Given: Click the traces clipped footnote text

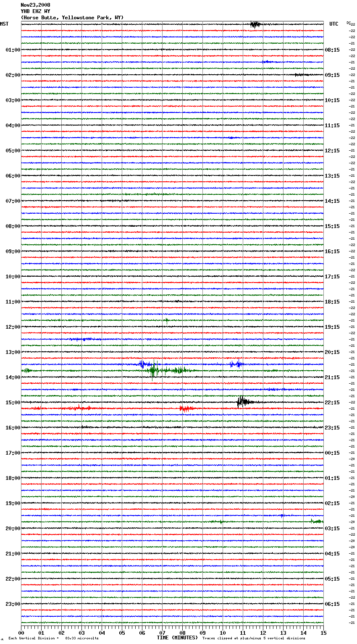Looking at the screenshot, I should click(x=254, y=639).
